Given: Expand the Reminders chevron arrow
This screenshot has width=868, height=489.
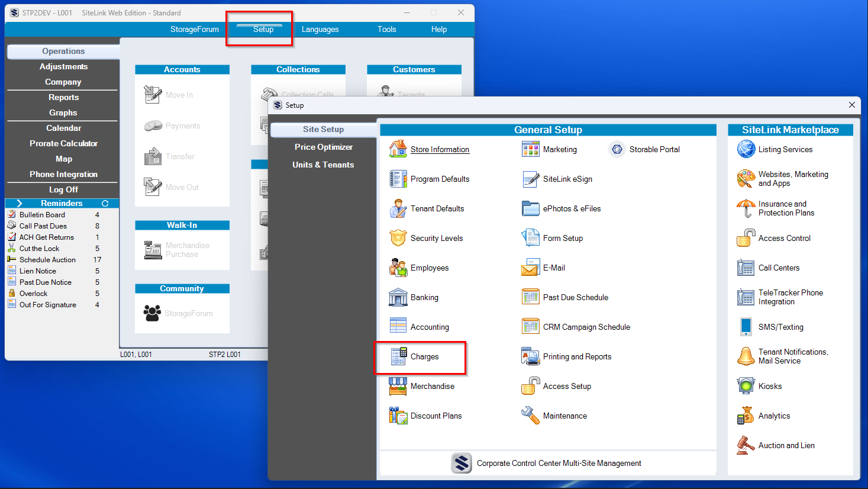Looking at the screenshot, I should [20, 203].
